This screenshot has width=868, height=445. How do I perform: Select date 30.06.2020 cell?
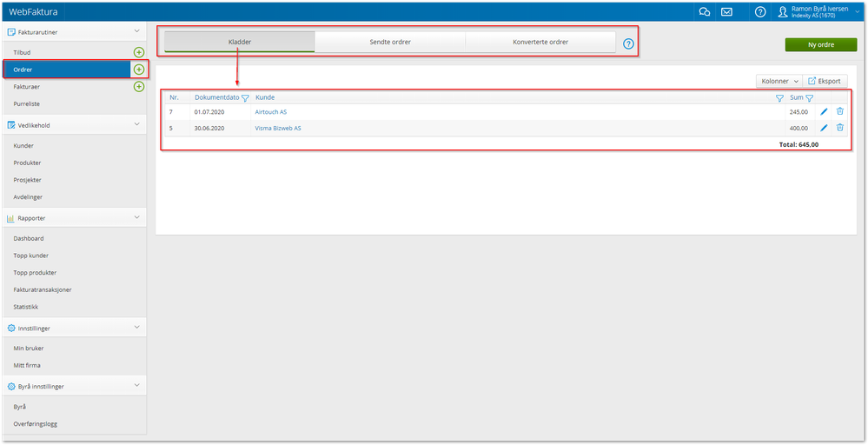[x=209, y=129]
